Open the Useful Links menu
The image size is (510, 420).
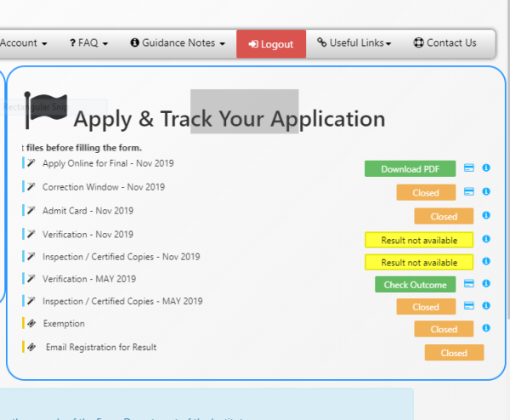tap(354, 43)
